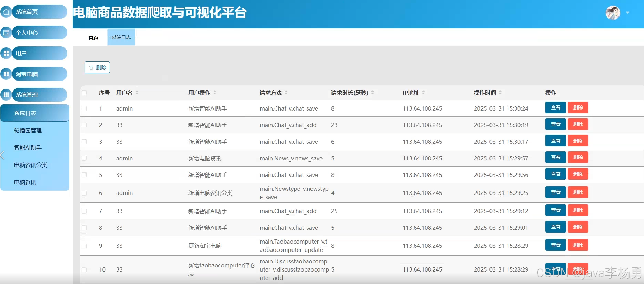The width and height of the screenshot is (644, 284).
Task: Click 删除 for row 6 新增电脑资讯分类
Action: (578, 192)
